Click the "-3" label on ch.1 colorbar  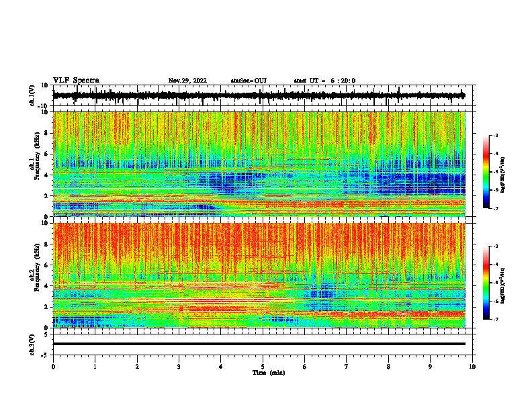(496, 136)
